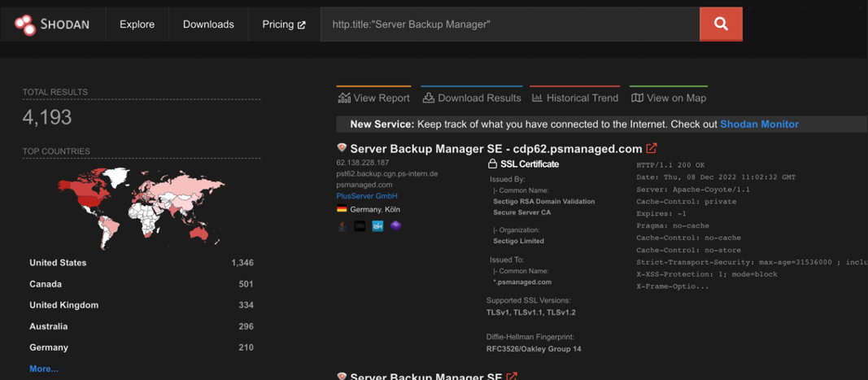Click the 'Germany, Köln' location text
868x380 pixels.
coord(375,209)
